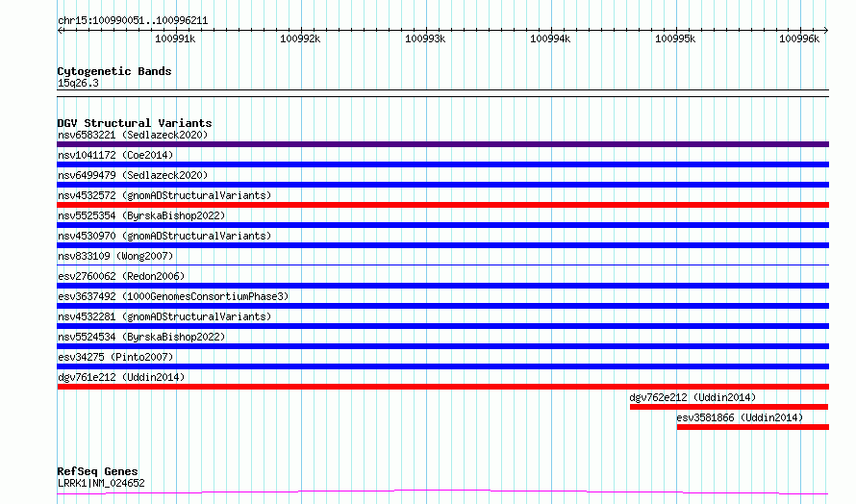Click the chr15:100990051..100996211 coordinates text
Viewport: 856px width, 504px height.
pos(133,21)
